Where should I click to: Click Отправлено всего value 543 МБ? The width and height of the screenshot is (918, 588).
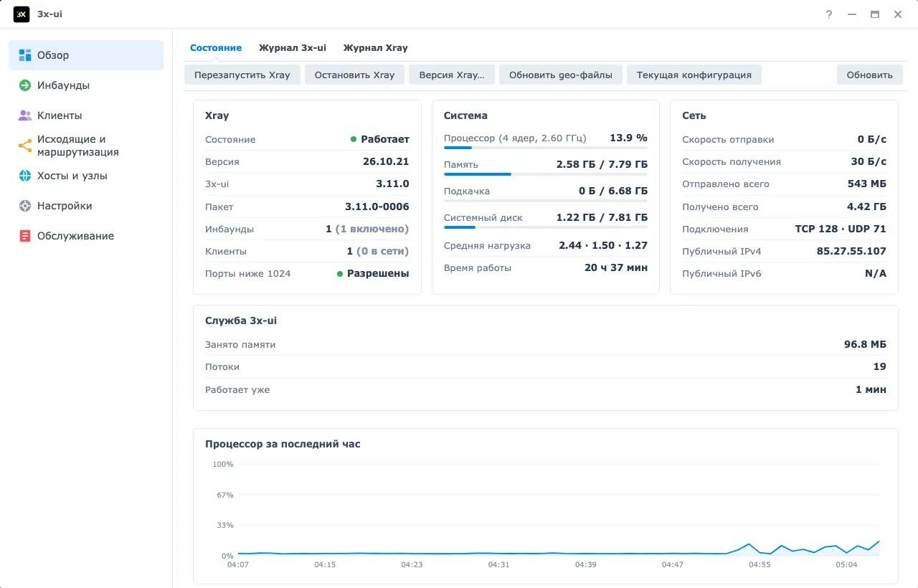pos(866,184)
